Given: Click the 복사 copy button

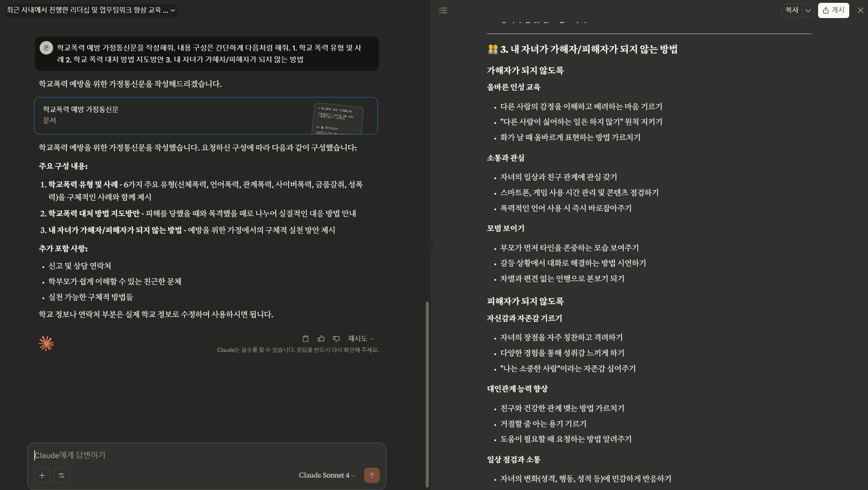Looking at the screenshot, I should pos(792,10).
